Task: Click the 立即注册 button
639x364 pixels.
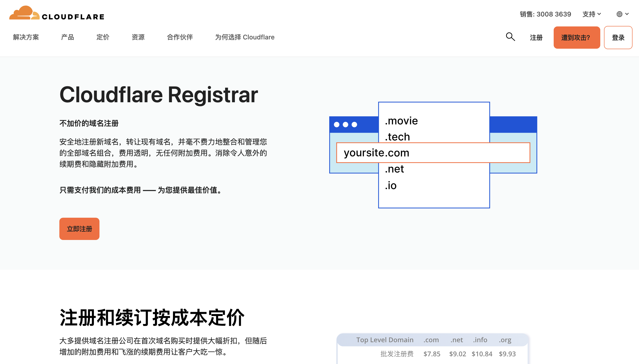Action: click(79, 229)
